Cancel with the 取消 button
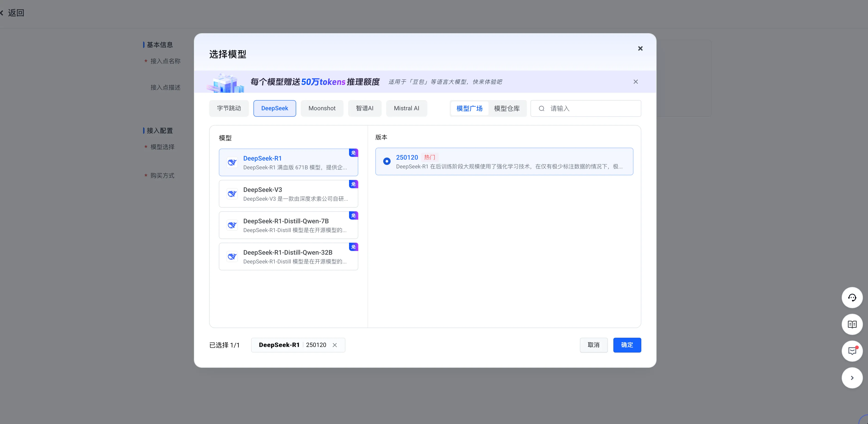The width and height of the screenshot is (868, 424). [x=594, y=345]
